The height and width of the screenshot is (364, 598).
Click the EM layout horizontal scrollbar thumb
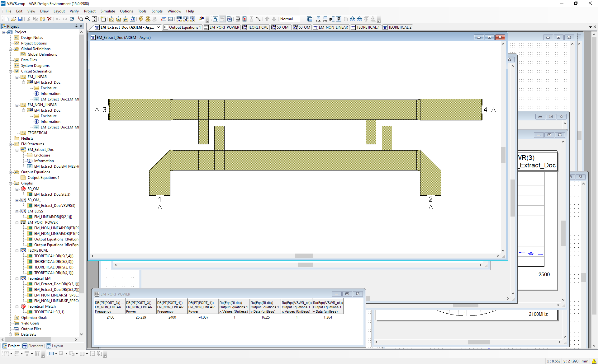[x=304, y=256]
